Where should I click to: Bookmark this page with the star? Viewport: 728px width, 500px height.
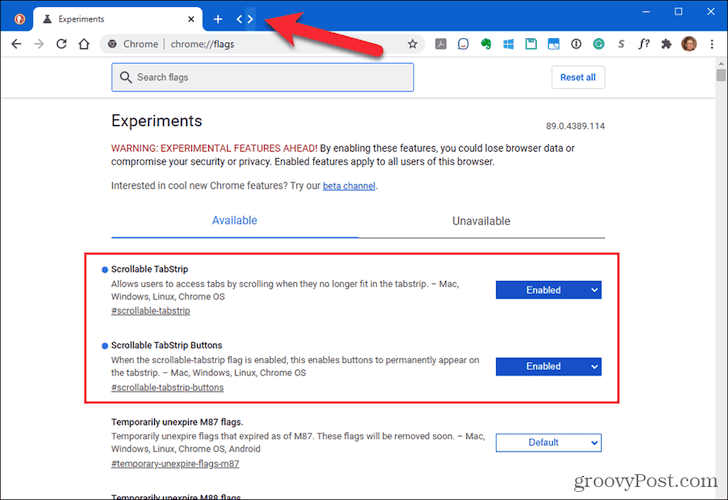tap(412, 44)
